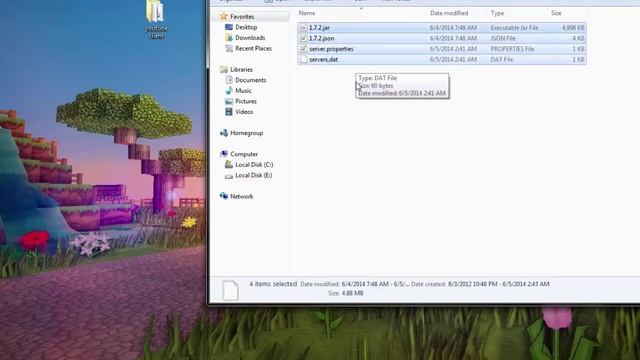The image size is (640, 360).
Task: Click the JSON File type cell
Action: (x=503, y=38)
